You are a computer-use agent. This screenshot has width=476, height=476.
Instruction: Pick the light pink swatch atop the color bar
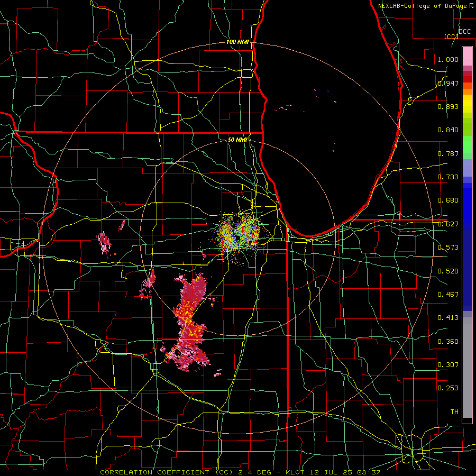coord(467,56)
